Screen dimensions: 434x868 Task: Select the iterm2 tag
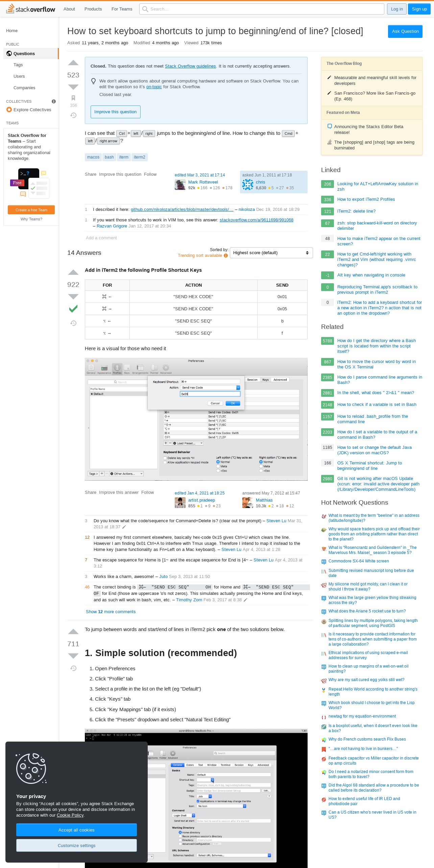point(139,157)
